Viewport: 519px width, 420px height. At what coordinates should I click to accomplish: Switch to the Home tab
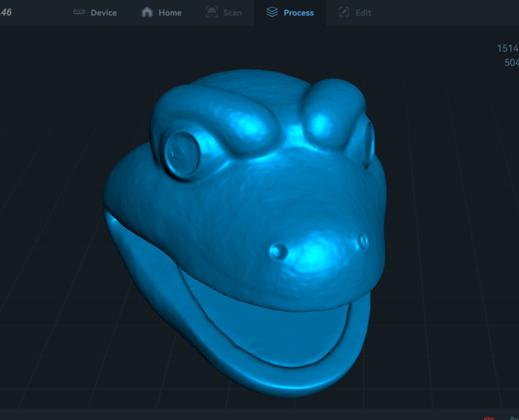170,13
